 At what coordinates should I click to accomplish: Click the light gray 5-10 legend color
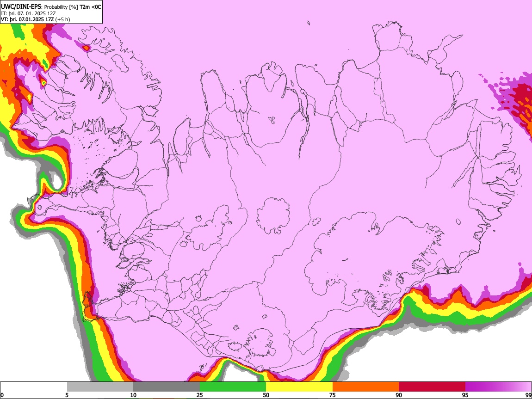click(100, 387)
